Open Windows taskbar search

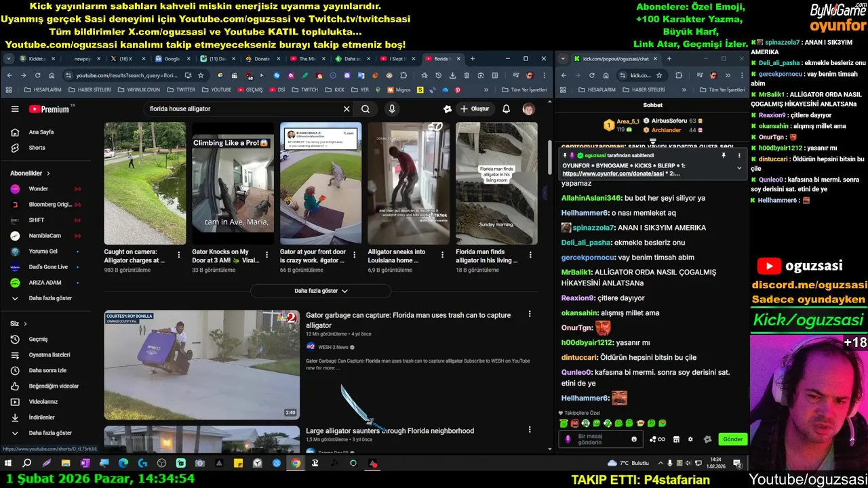coord(27,464)
